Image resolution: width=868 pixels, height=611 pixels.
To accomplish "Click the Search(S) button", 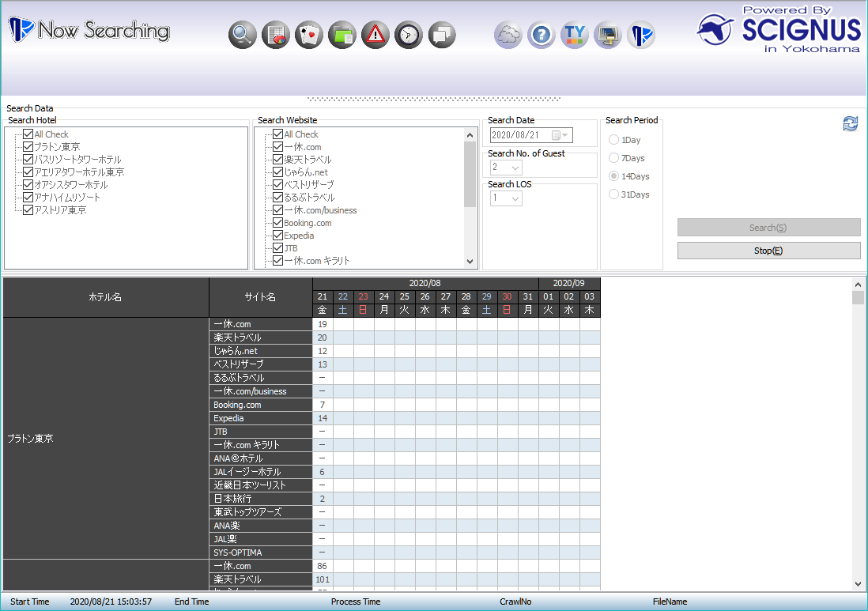I will click(x=768, y=228).
